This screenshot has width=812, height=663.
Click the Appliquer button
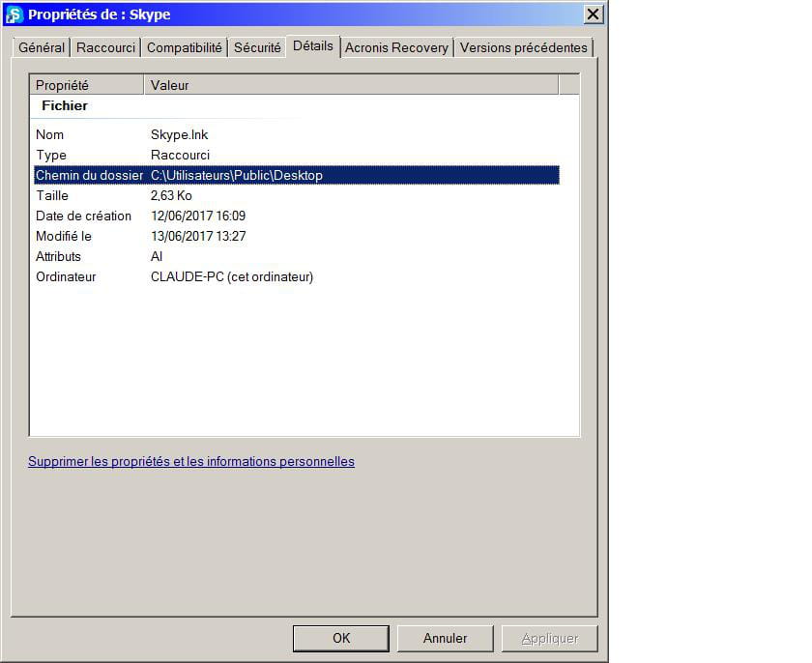click(x=550, y=638)
